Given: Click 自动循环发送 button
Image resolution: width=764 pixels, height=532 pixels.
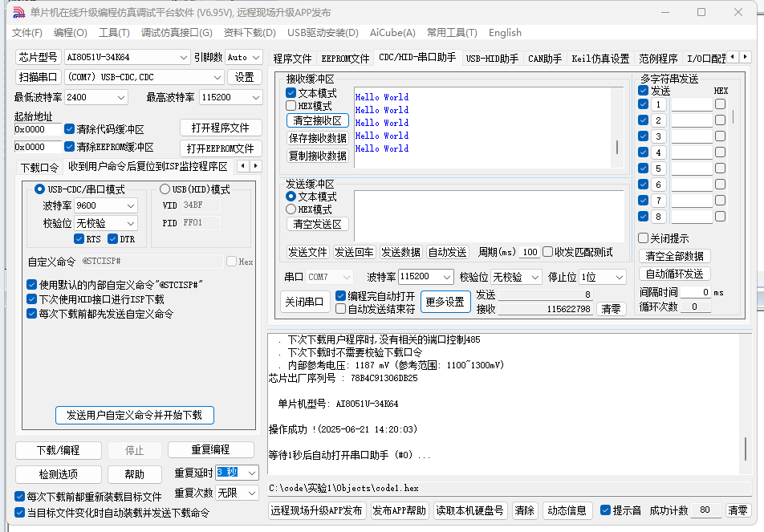Looking at the screenshot, I should coord(674,274).
